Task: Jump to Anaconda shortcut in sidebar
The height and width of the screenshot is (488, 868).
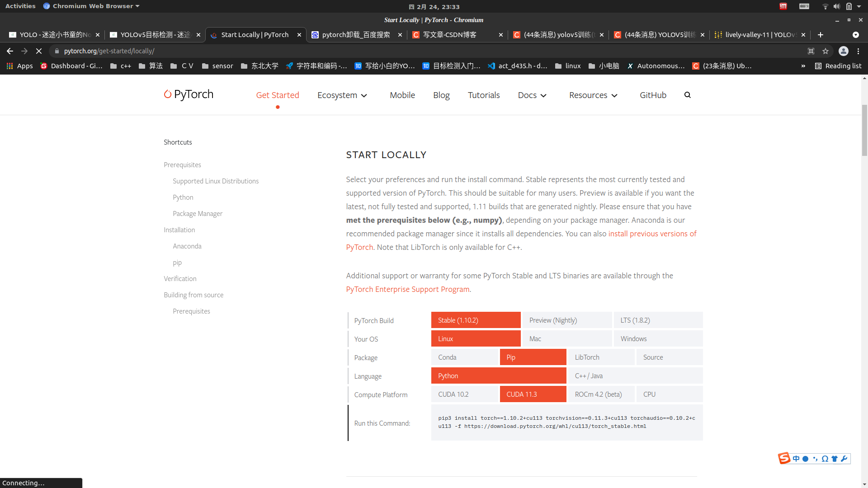Action: tap(187, 246)
